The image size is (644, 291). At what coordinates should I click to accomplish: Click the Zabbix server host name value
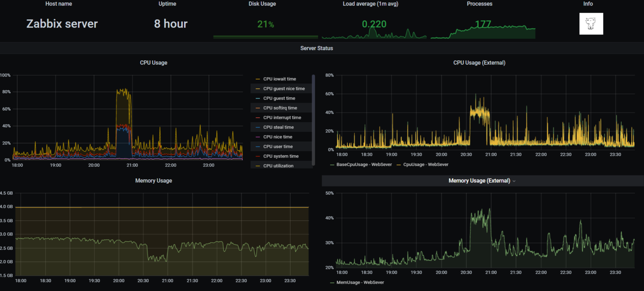(x=62, y=24)
